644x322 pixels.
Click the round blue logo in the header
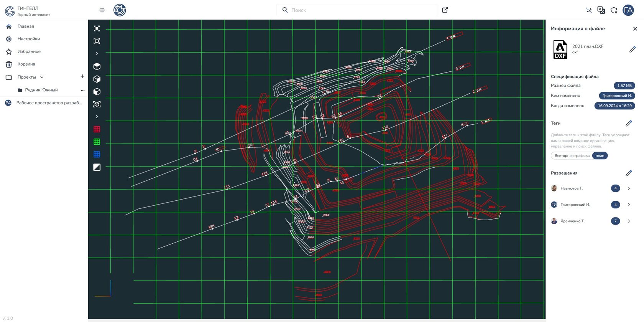[120, 10]
